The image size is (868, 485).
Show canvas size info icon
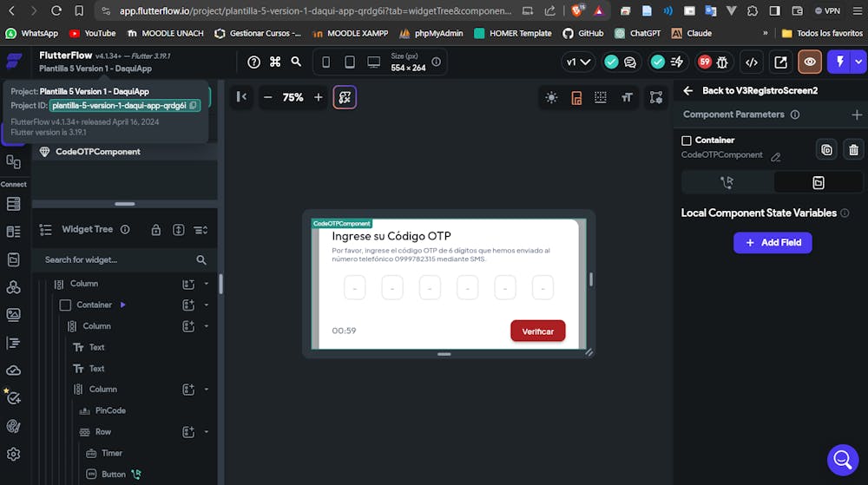437,62
